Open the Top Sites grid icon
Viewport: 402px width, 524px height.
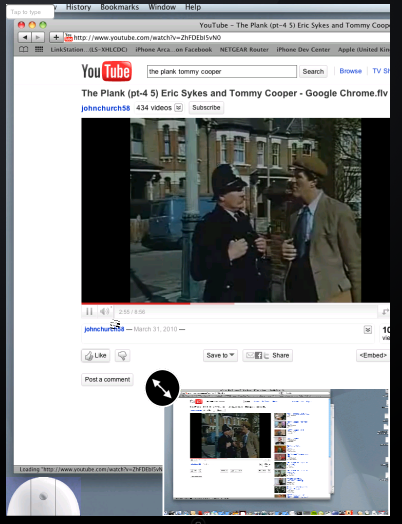(x=39, y=49)
